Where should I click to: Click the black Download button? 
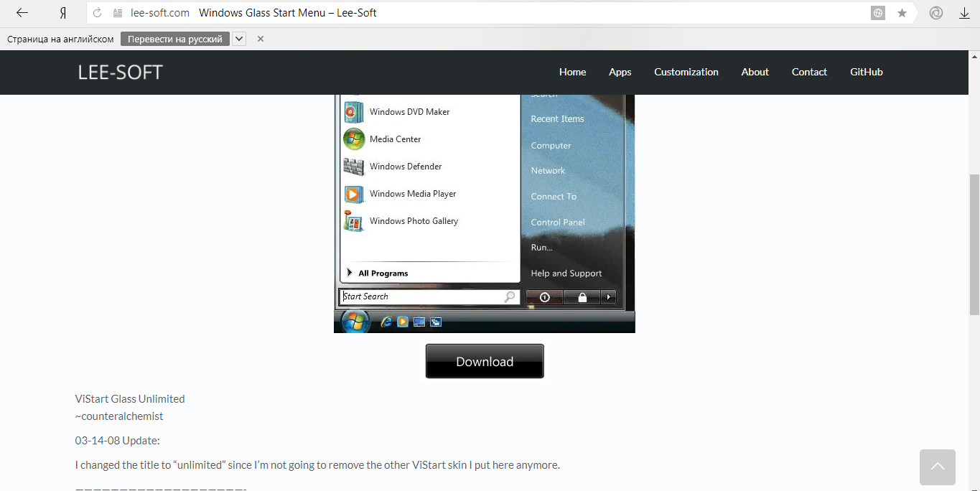coord(485,361)
